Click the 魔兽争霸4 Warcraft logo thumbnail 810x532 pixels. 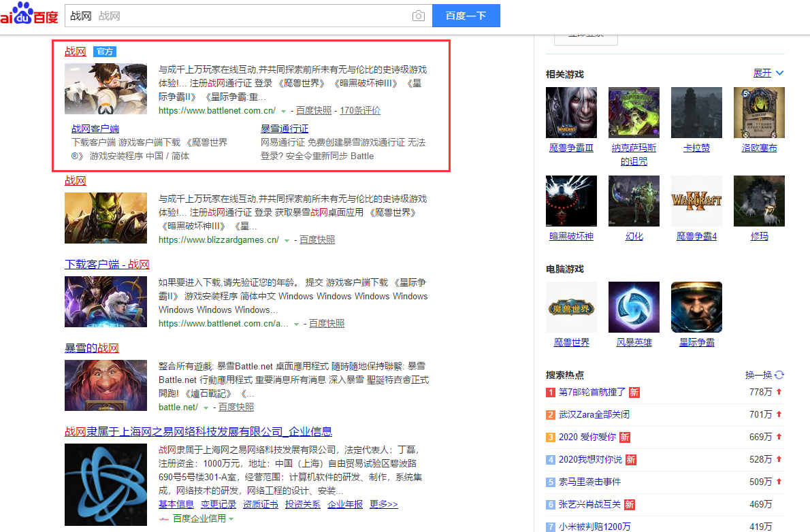696,201
